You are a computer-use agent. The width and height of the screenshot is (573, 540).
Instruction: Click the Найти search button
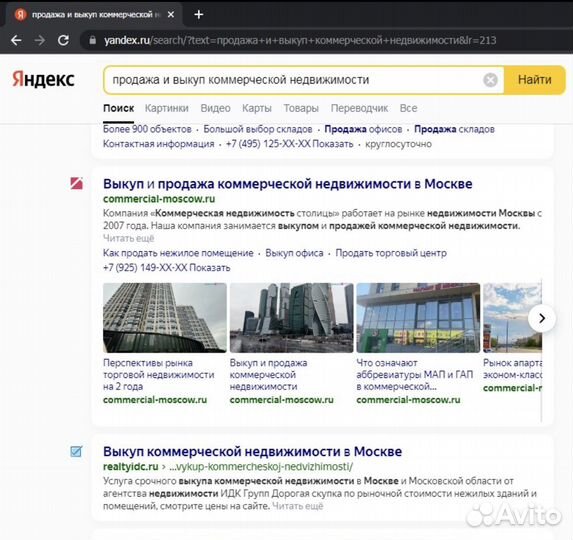click(534, 80)
